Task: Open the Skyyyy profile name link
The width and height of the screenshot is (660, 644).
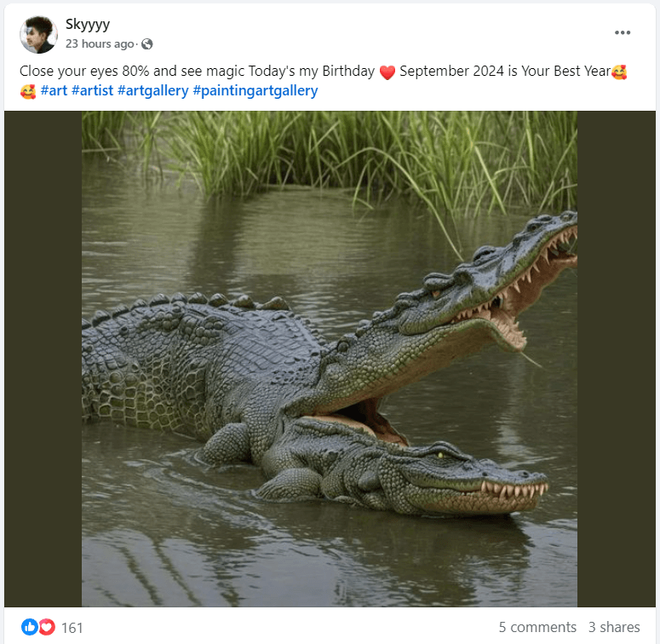Action: [88, 24]
